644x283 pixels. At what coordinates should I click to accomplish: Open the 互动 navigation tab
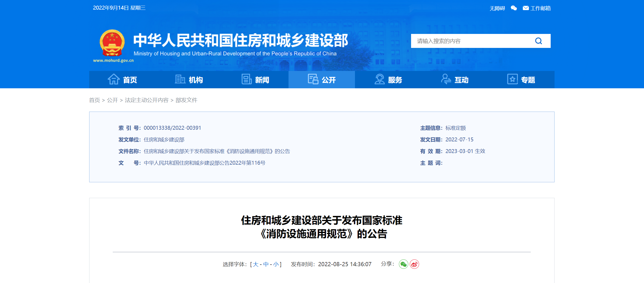454,79
